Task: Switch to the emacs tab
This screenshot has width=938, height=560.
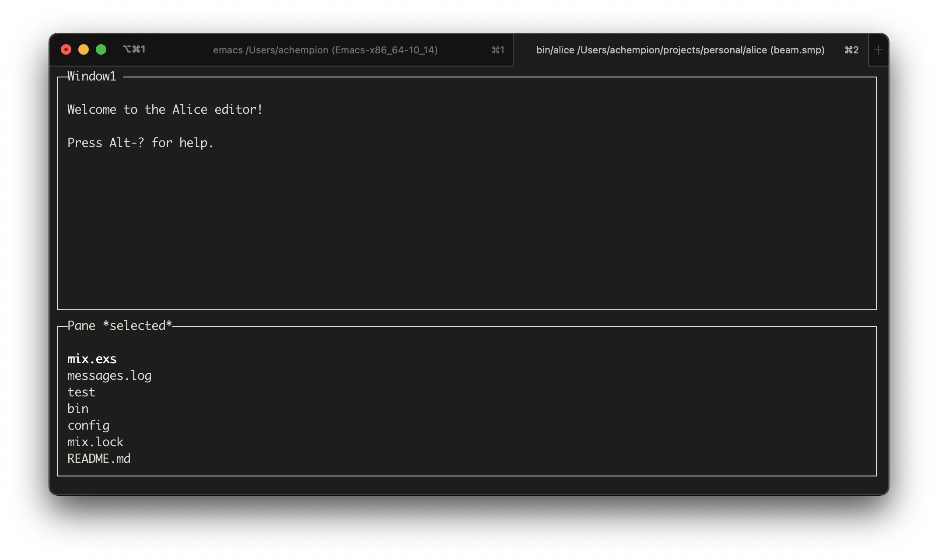Action: tap(326, 50)
